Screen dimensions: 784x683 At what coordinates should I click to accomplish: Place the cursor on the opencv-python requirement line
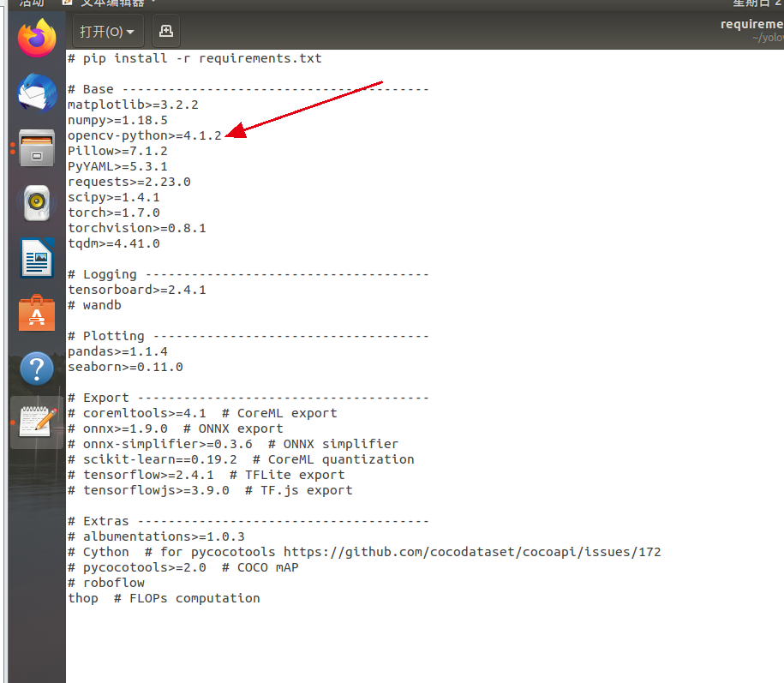click(144, 135)
